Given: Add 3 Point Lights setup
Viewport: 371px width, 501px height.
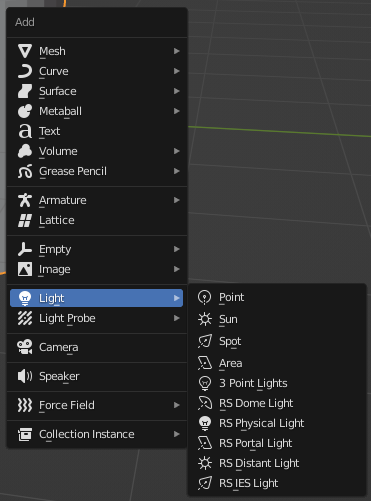Looking at the screenshot, I should [x=277, y=383].
